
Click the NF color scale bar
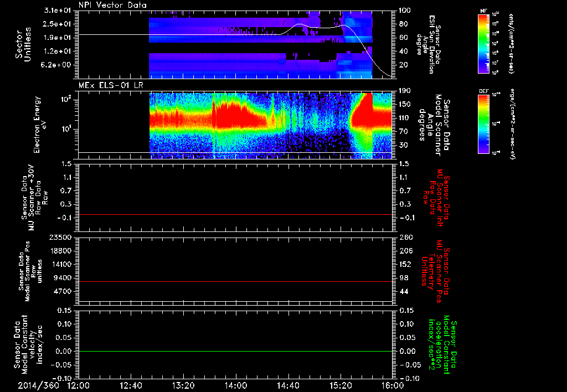click(483, 43)
